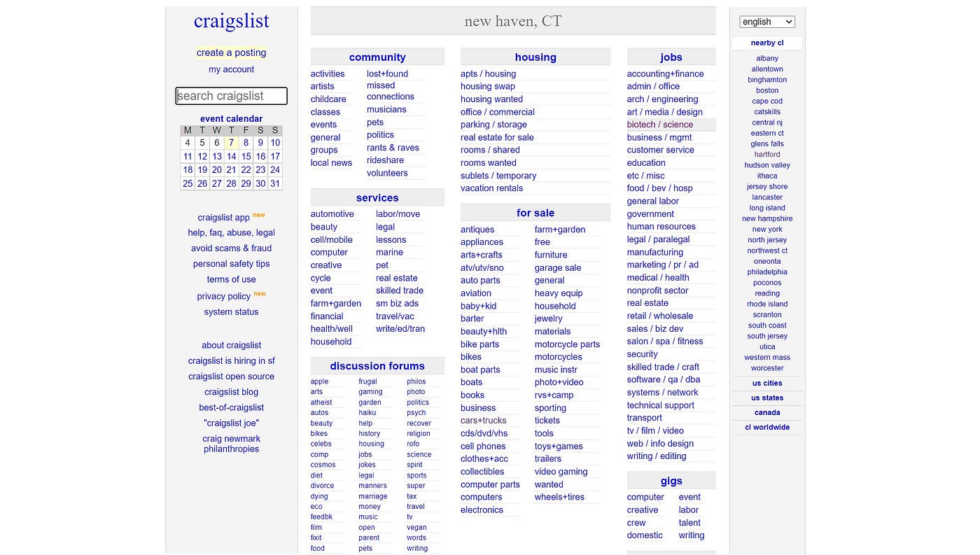Go to the hartford nearby site
The height and width of the screenshot is (555, 980).
767,155
